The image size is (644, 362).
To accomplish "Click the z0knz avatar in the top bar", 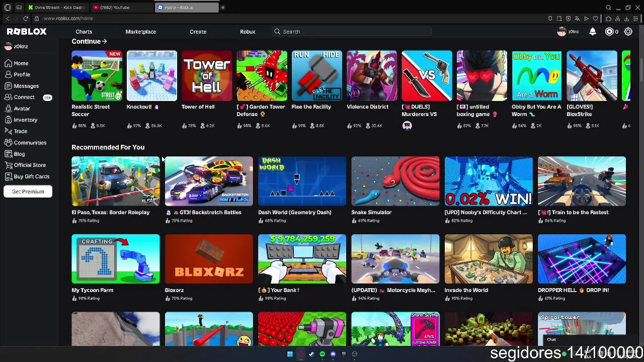I will click(562, 32).
